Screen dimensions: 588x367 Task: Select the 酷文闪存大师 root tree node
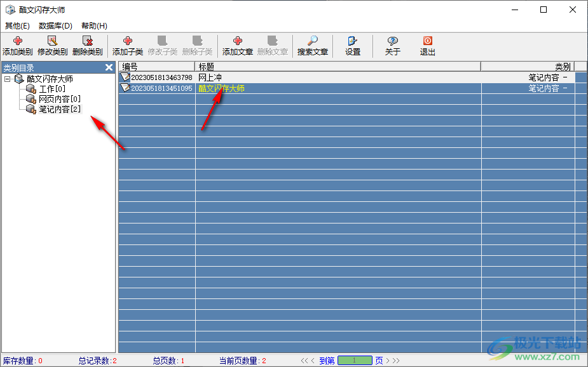(50, 79)
